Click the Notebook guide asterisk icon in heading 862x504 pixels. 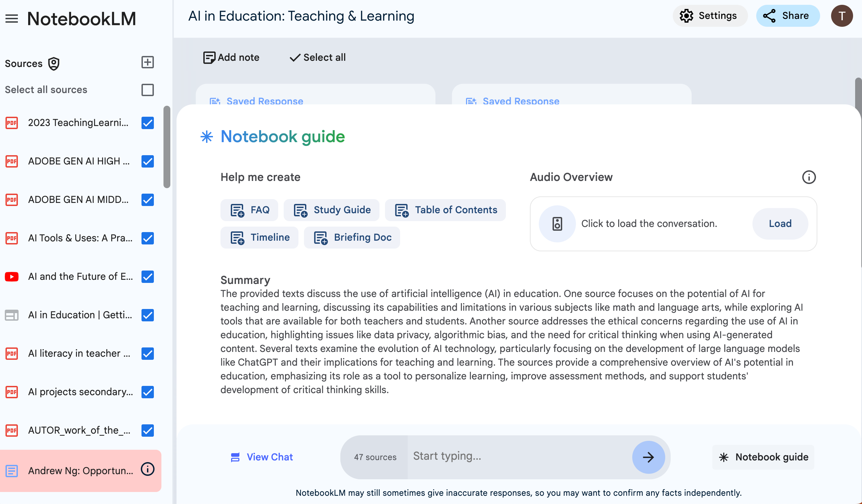[x=207, y=137]
